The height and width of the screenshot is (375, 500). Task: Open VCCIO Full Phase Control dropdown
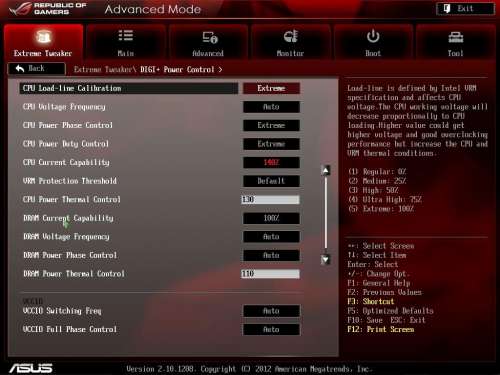[x=271, y=329]
